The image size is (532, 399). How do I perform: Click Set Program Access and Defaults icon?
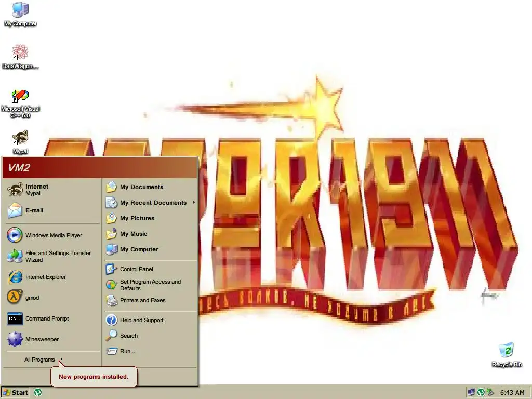[x=111, y=285]
